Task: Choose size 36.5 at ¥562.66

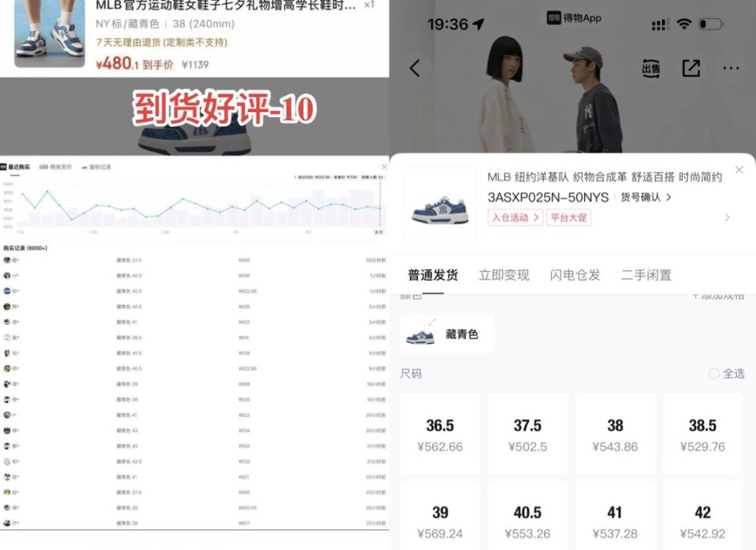Action: pos(440,434)
